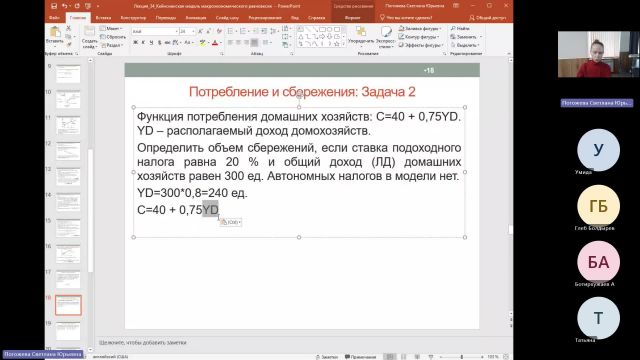The image size is (640, 360).
Task: Expand Select (Выделить) dropdown
Action: (x=465, y=45)
